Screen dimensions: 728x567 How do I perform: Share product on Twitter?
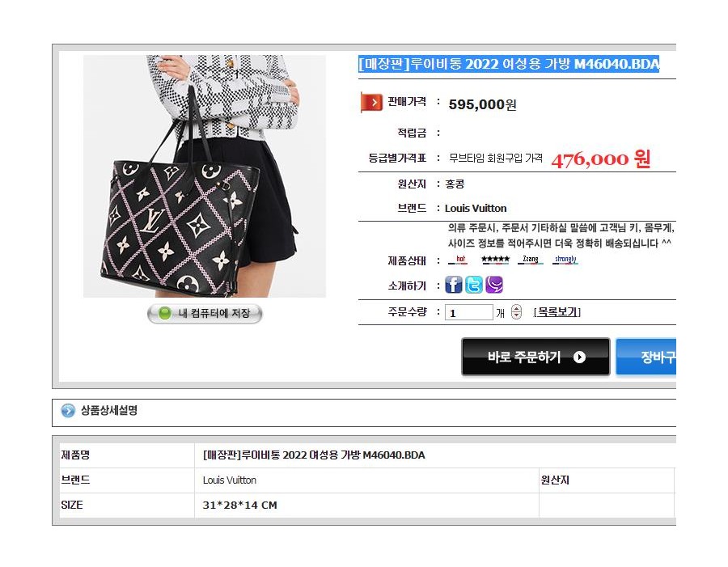pyautogui.click(x=474, y=285)
